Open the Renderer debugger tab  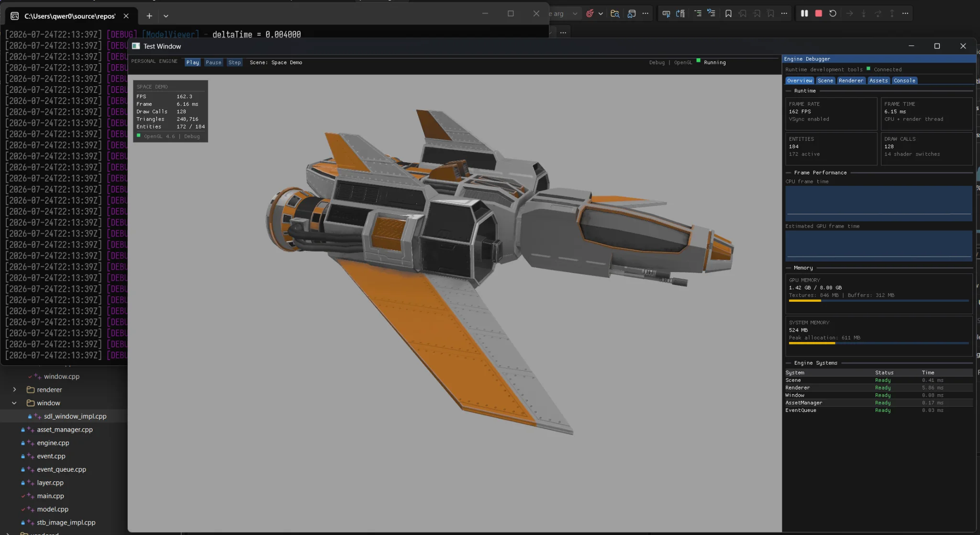[851, 80]
